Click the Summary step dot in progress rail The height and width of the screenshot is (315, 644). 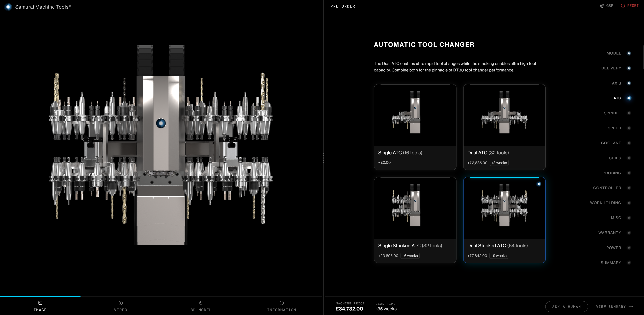(x=629, y=263)
